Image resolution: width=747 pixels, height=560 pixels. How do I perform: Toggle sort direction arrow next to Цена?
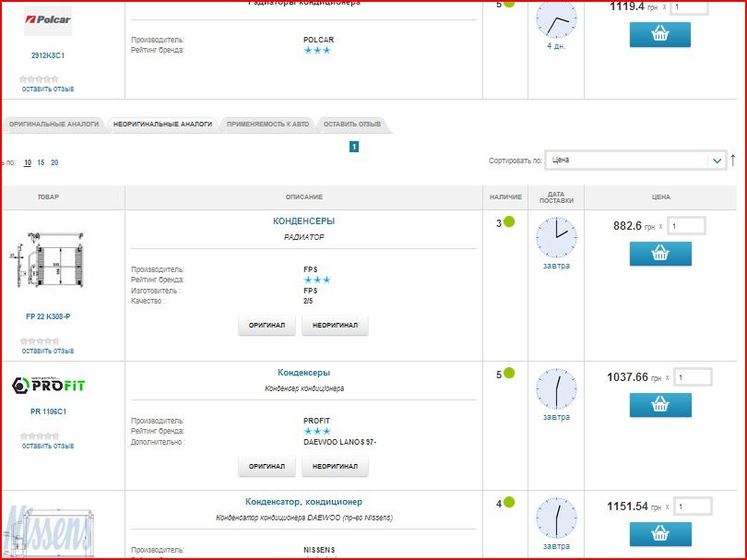coord(733,161)
